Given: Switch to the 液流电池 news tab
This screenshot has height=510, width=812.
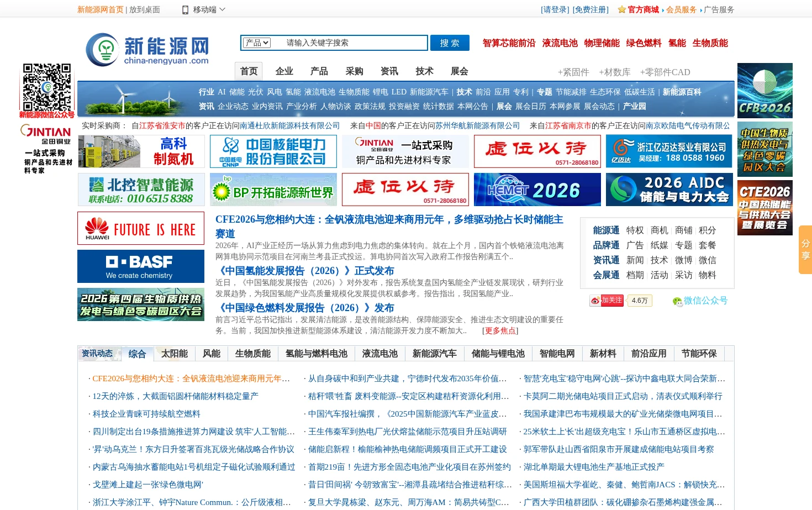Looking at the screenshot, I should pyautogui.click(x=380, y=354).
